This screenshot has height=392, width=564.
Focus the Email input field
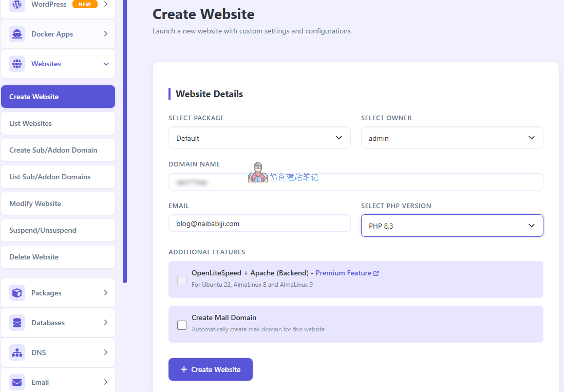point(259,223)
